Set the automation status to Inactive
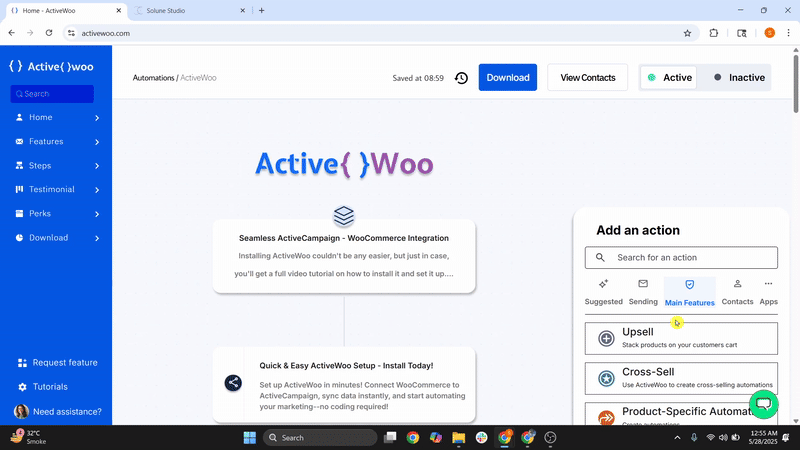 [739, 78]
